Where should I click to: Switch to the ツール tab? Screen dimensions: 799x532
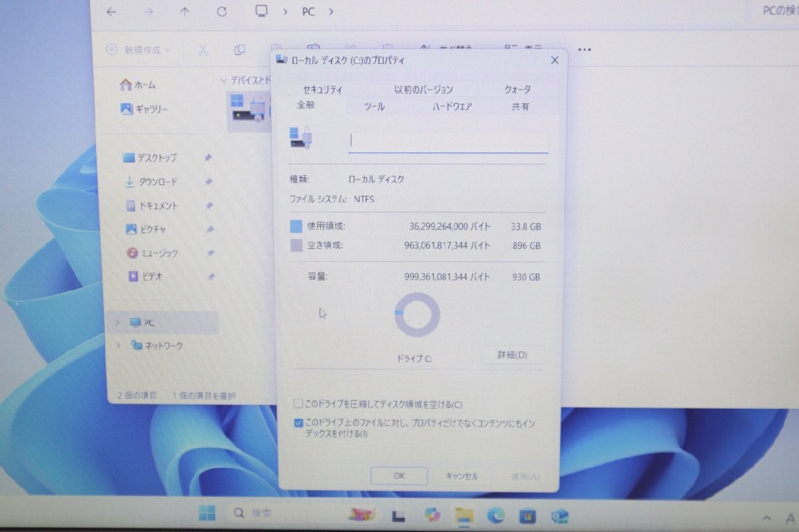pos(374,107)
